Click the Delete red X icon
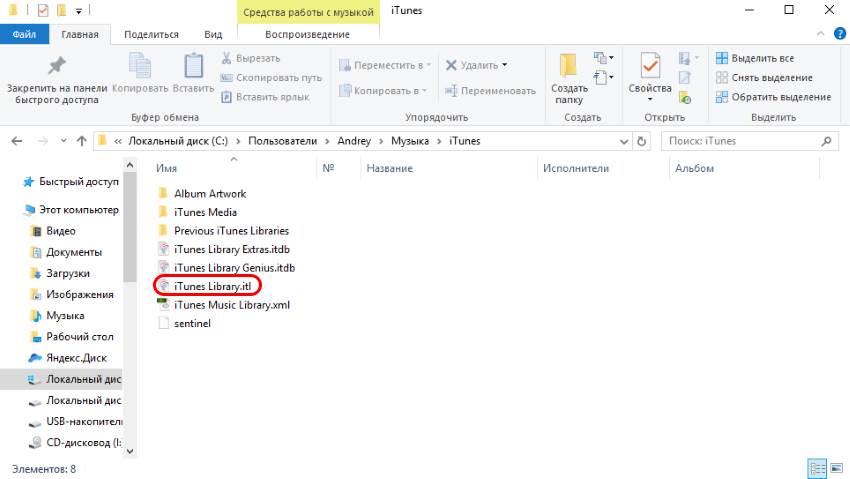Viewport: 850px width, 479px height. [452, 65]
